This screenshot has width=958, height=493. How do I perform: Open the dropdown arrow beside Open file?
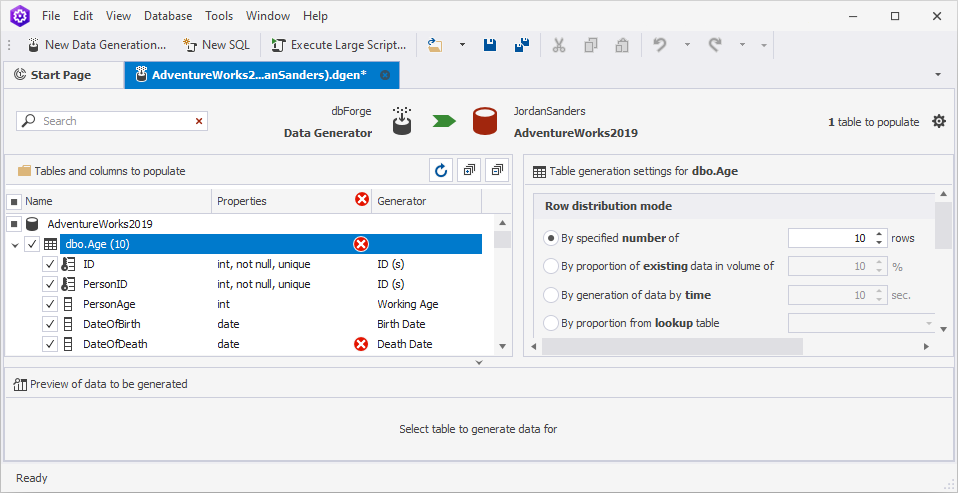[463, 45]
